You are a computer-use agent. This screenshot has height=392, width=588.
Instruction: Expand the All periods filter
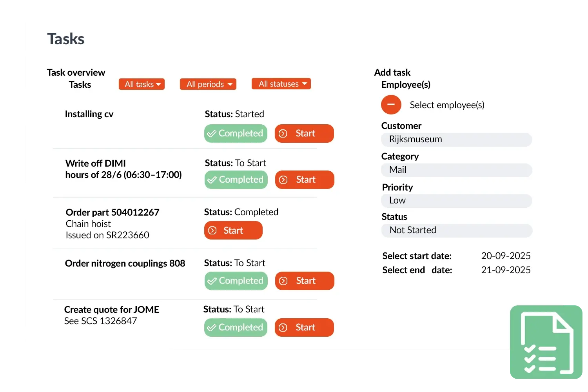pos(208,84)
